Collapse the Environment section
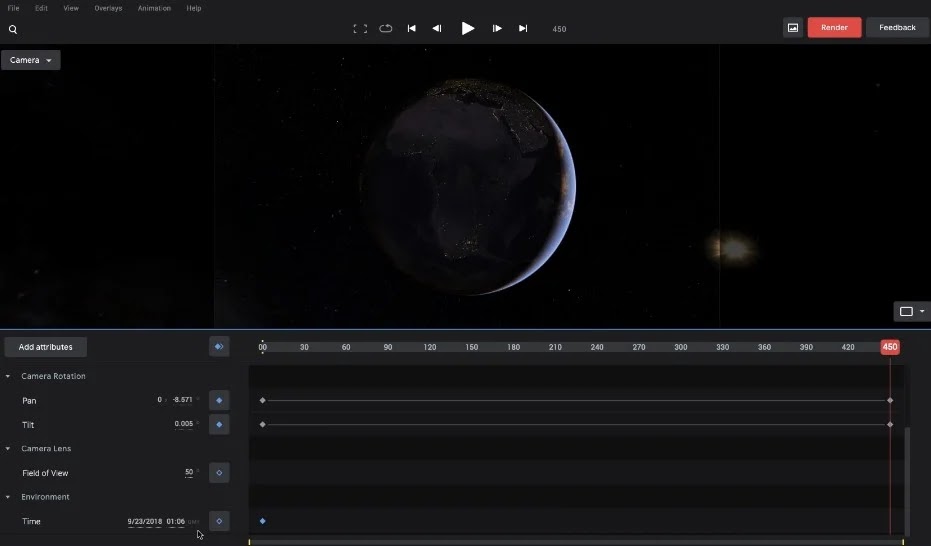Viewport: 931px width, 546px height. click(9, 497)
